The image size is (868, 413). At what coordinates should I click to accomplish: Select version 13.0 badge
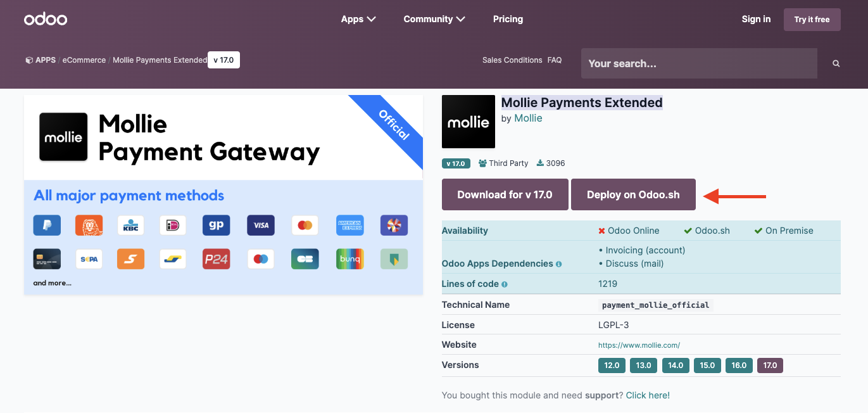643,365
